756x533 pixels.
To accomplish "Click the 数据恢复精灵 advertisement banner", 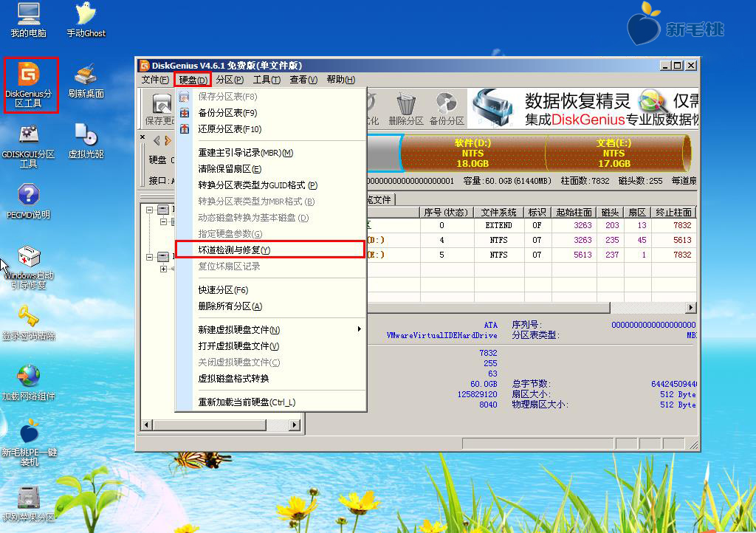I will (583, 108).
